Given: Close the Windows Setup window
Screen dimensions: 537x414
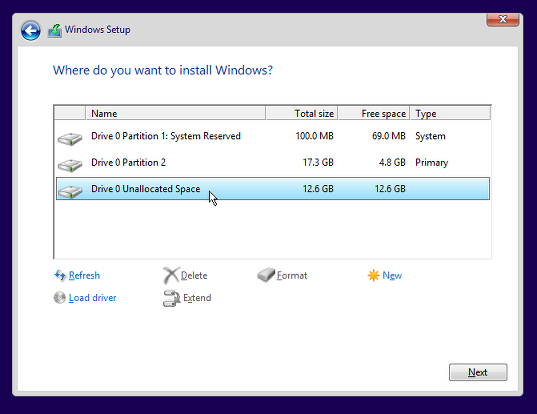Looking at the screenshot, I should click(502, 19).
